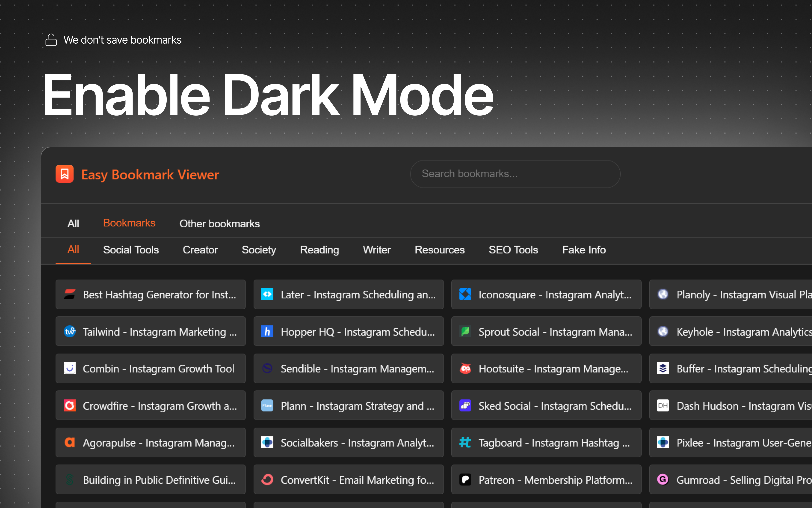Click the Patreon bookmark favicon
Image resolution: width=812 pixels, height=508 pixels.
(x=465, y=479)
